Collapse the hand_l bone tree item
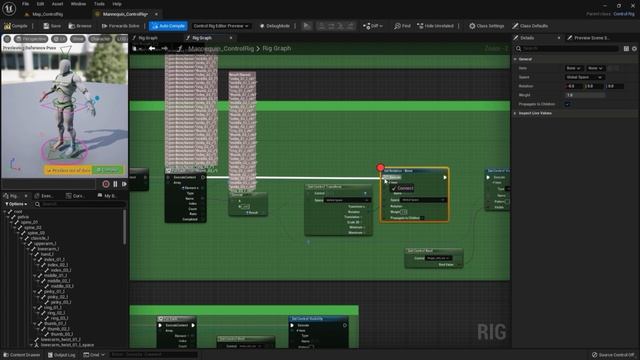Image resolution: width=640 pixels, height=360 pixels. pos(31,254)
